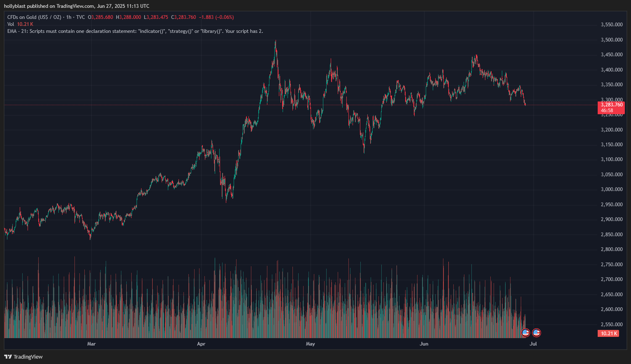Click the Mar label on time axis
This screenshot has width=631, height=364.
tap(91, 344)
